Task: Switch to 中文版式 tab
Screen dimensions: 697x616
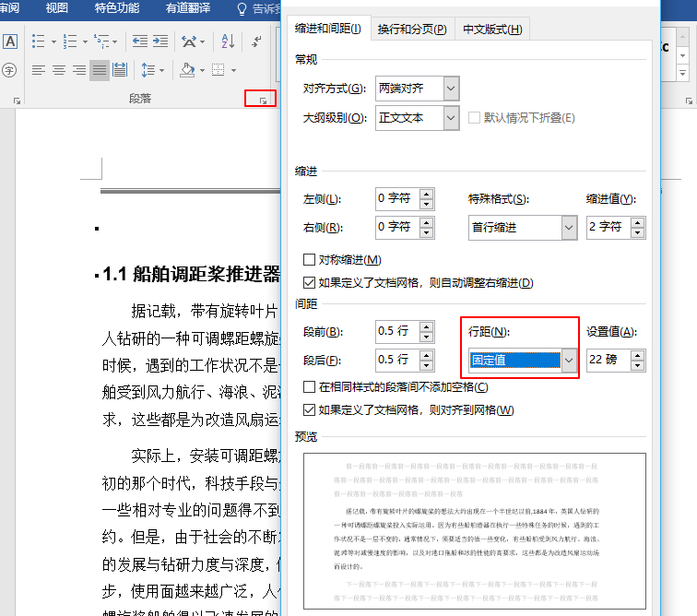Action: (492, 29)
